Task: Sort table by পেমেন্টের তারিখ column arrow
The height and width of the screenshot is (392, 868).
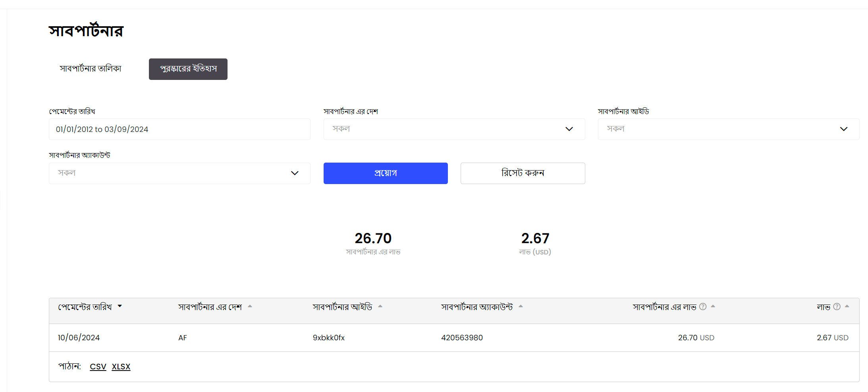Action: coord(120,306)
